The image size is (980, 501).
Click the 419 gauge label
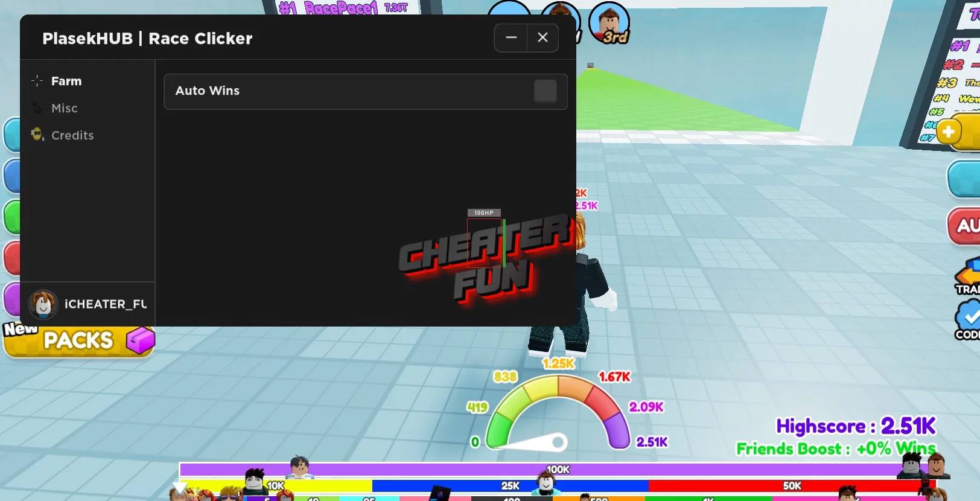tap(477, 407)
